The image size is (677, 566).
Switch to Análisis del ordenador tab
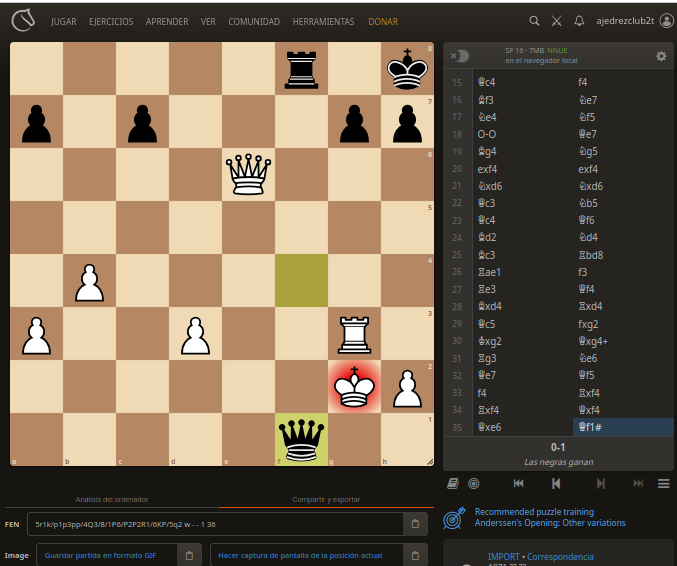(x=112, y=500)
